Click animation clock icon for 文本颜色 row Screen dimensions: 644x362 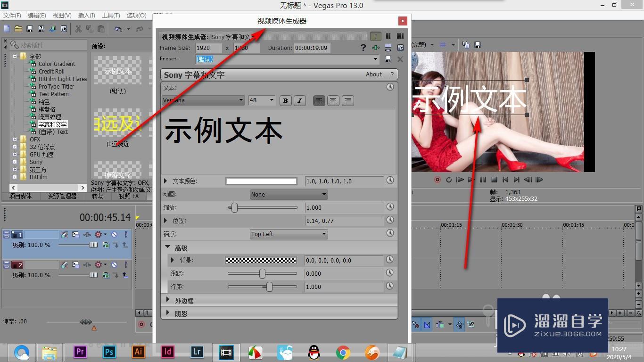click(390, 181)
